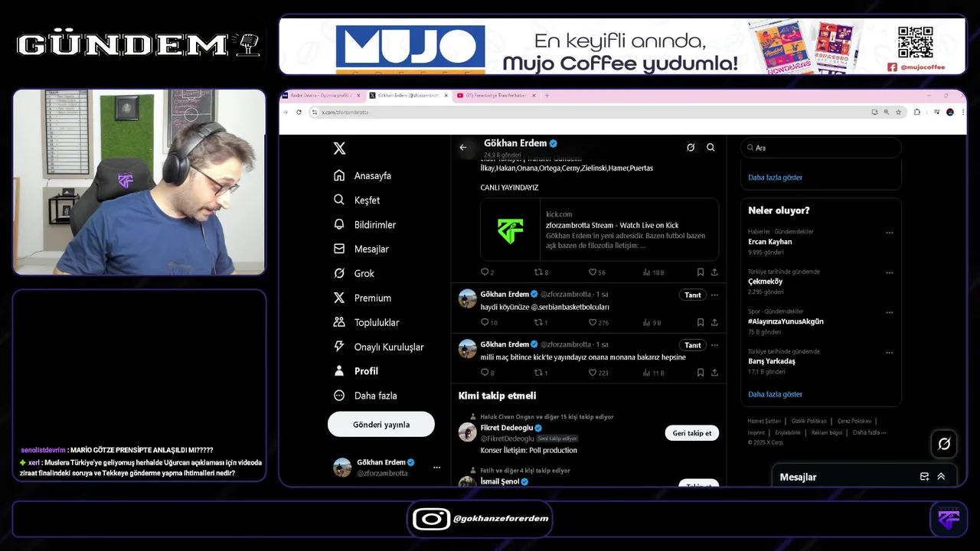980x551 pixels.
Task: Open Grok in the sidebar
Action: (x=354, y=274)
